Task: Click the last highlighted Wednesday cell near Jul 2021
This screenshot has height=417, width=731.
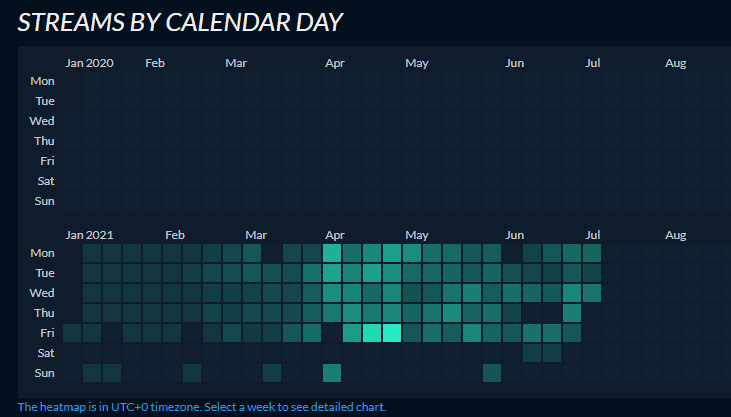Action: pyautogui.click(x=592, y=293)
